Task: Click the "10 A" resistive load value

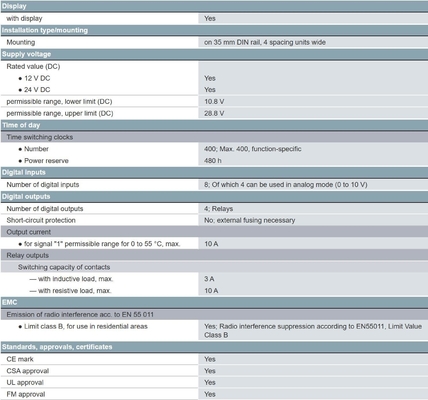Action: pyautogui.click(x=211, y=291)
